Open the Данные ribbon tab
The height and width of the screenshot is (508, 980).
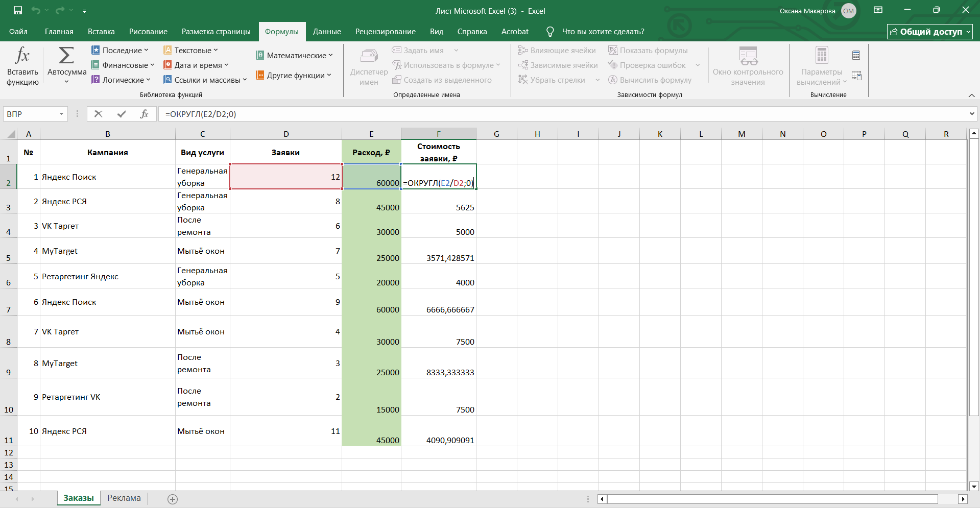click(x=327, y=32)
